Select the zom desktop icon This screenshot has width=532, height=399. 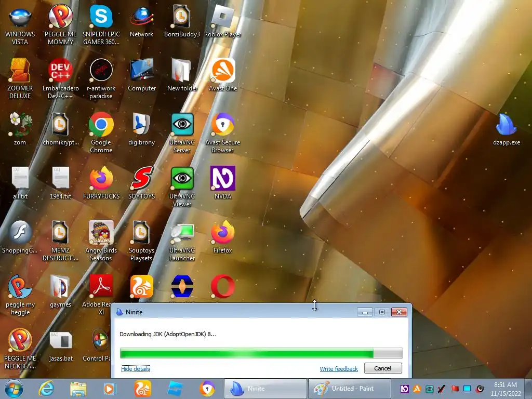(20, 129)
